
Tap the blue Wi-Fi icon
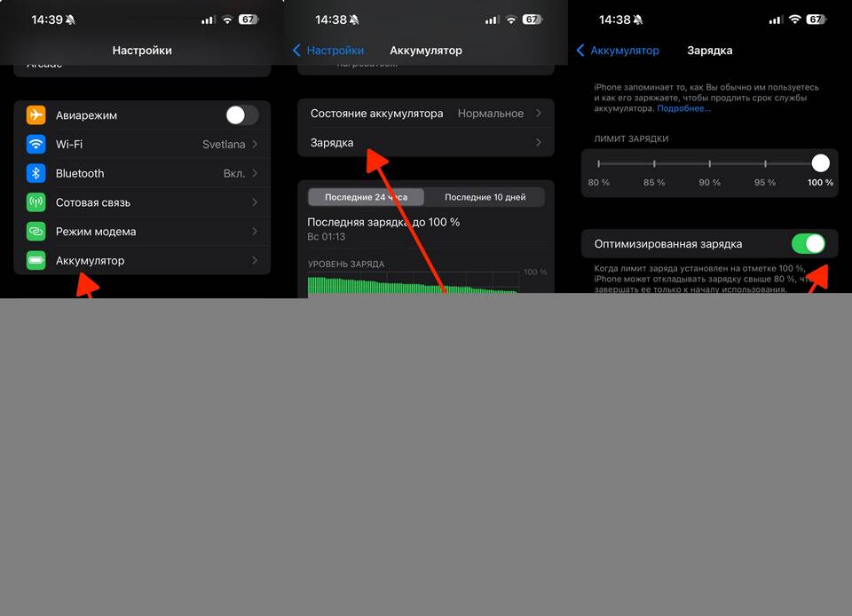coord(35,144)
